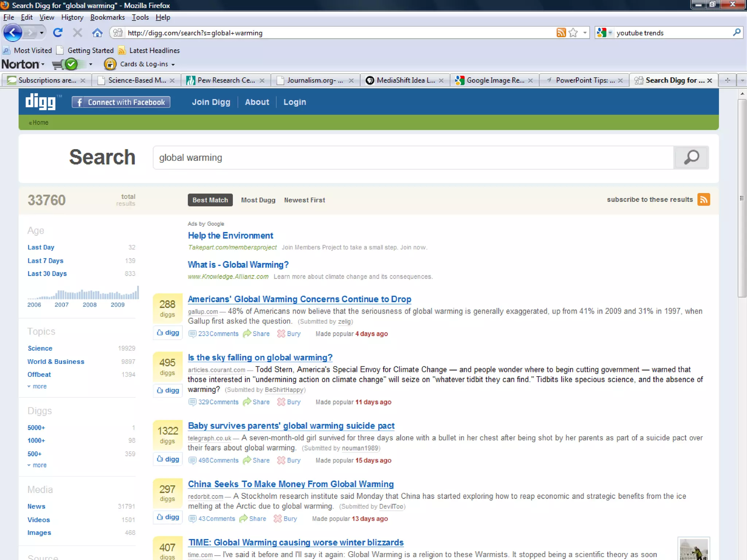Select Best Match sort option

point(210,200)
